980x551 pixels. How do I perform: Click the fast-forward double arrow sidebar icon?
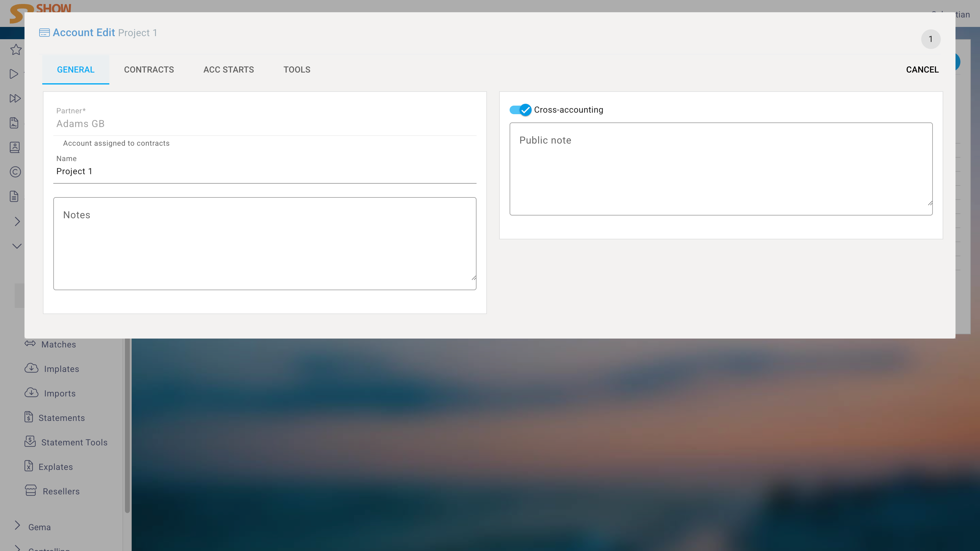[15, 99]
